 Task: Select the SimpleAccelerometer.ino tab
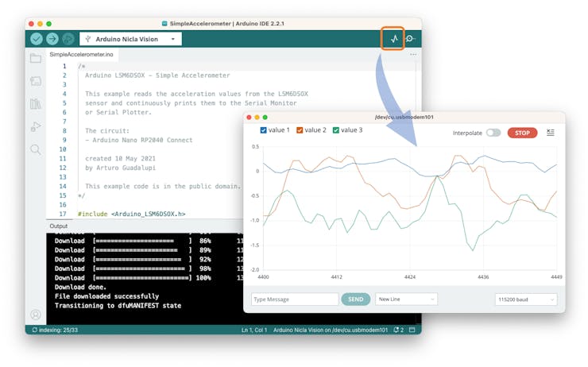81,54
